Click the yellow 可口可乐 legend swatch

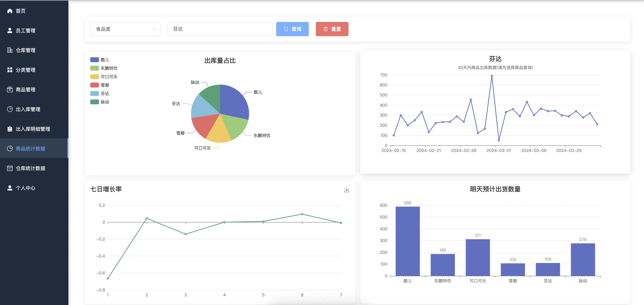coord(95,77)
